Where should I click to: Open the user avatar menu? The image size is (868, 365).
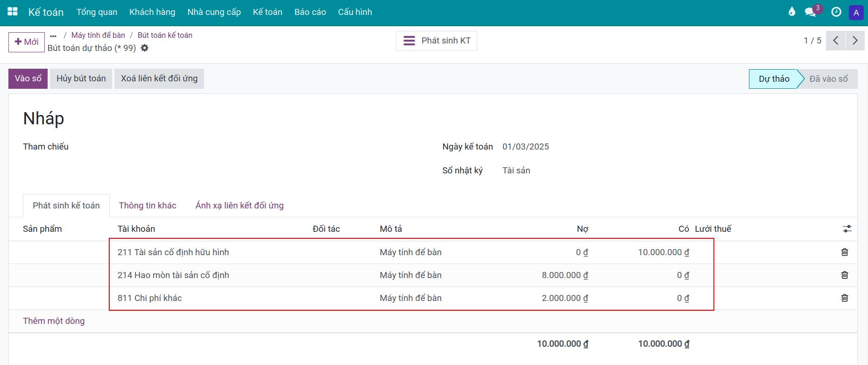click(856, 13)
